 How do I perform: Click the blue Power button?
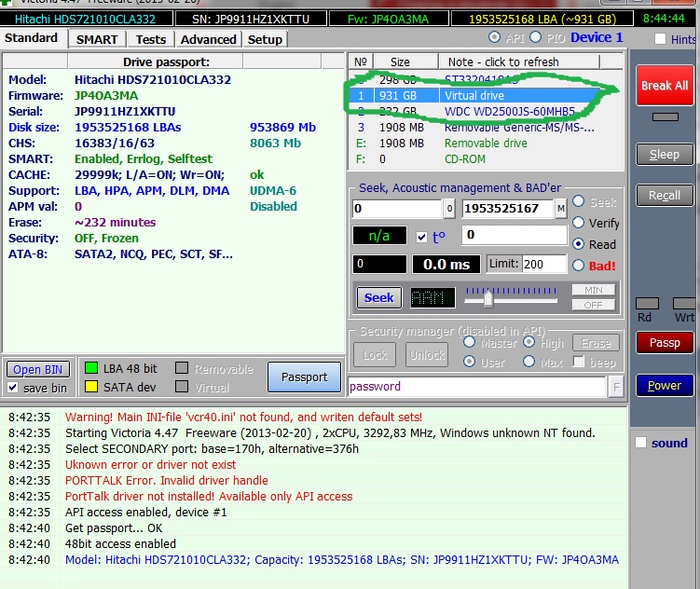(665, 386)
